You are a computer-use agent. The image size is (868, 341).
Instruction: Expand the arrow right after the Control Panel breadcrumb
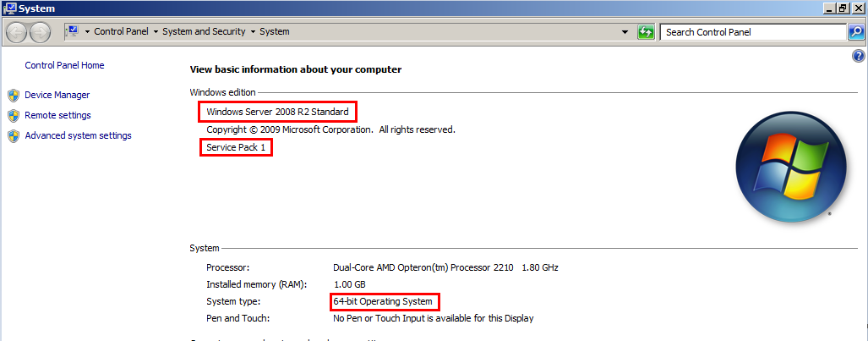[156, 32]
